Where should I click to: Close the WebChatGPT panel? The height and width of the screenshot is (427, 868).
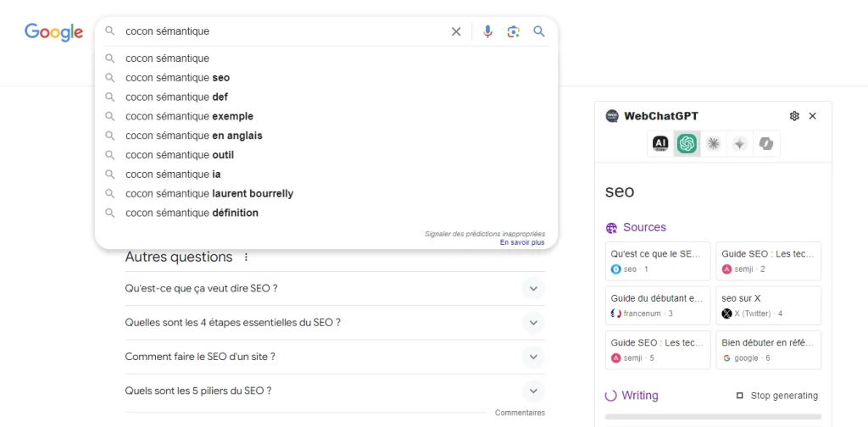[813, 116]
